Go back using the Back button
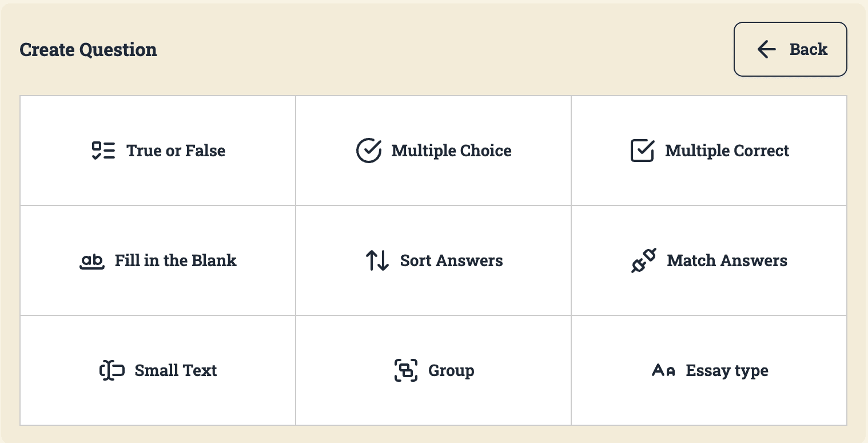Image resolution: width=868 pixels, height=443 pixels. [x=790, y=49]
